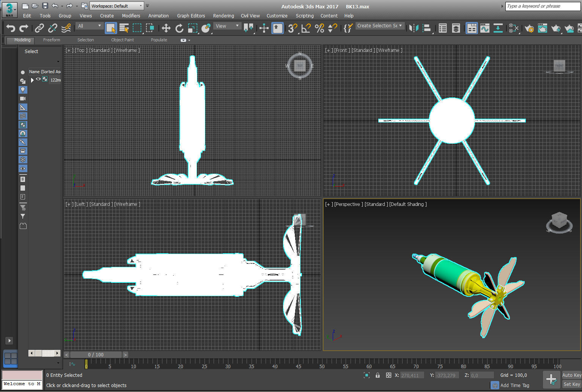Open the Modifiers menu
Viewport: 582px width, 392px height.
pyautogui.click(x=131, y=16)
